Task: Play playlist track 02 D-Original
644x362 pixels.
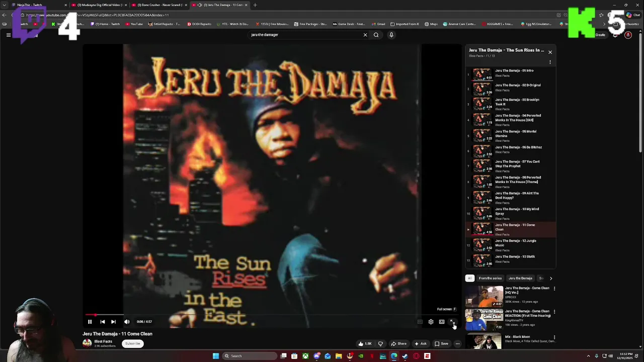Action: pos(511,88)
